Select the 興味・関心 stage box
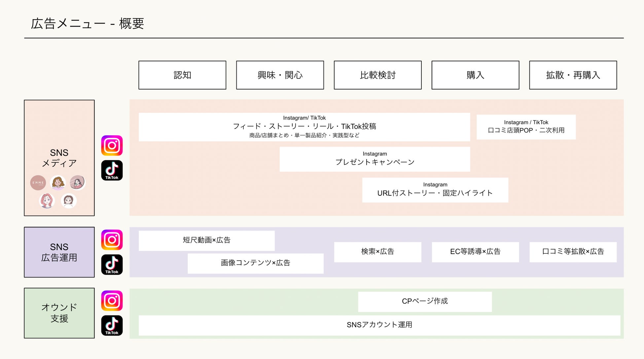644x359 pixels. pyautogui.click(x=280, y=75)
